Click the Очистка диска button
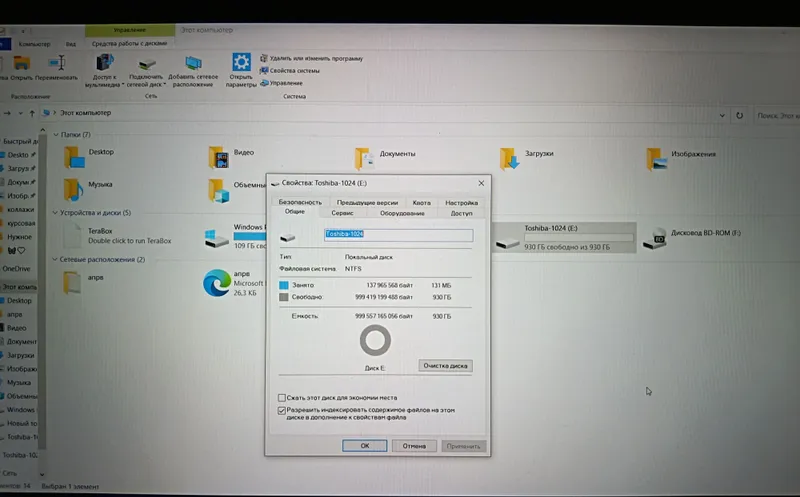Image resolution: width=800 pixels, height=497 pixels. (x=445, y=365)
